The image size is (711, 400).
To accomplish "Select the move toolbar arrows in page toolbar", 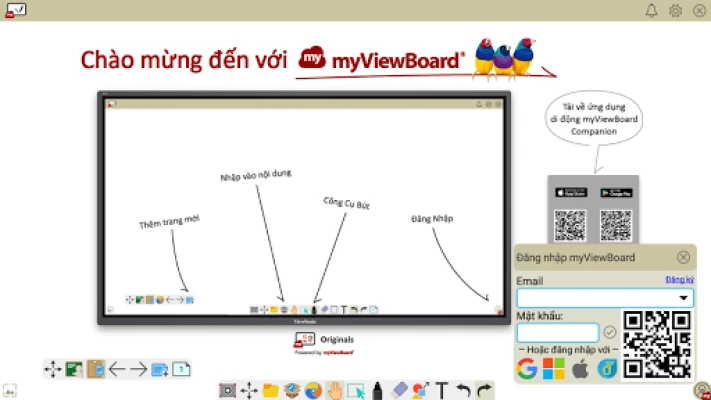I will pos(53,369).
